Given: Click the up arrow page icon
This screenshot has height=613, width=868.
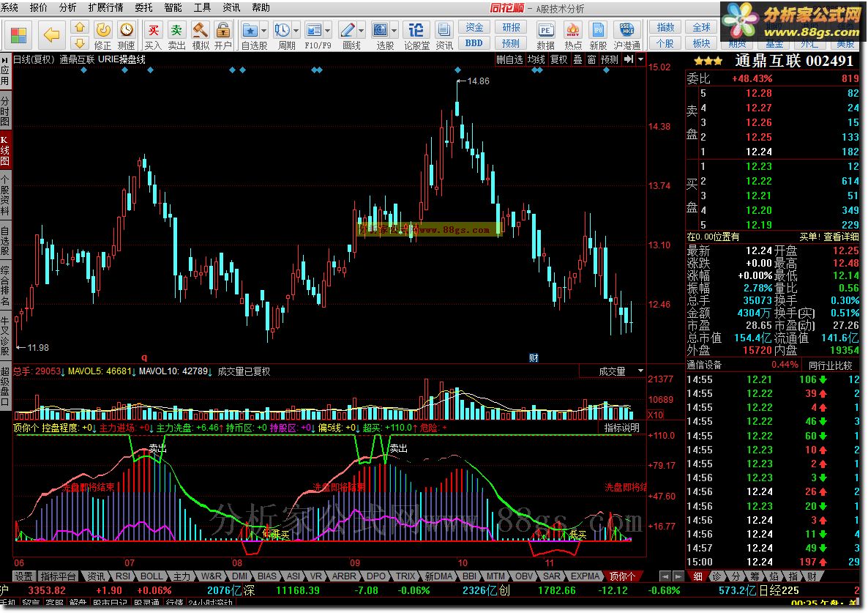Looking at the screenshot, I should (80, 27).
